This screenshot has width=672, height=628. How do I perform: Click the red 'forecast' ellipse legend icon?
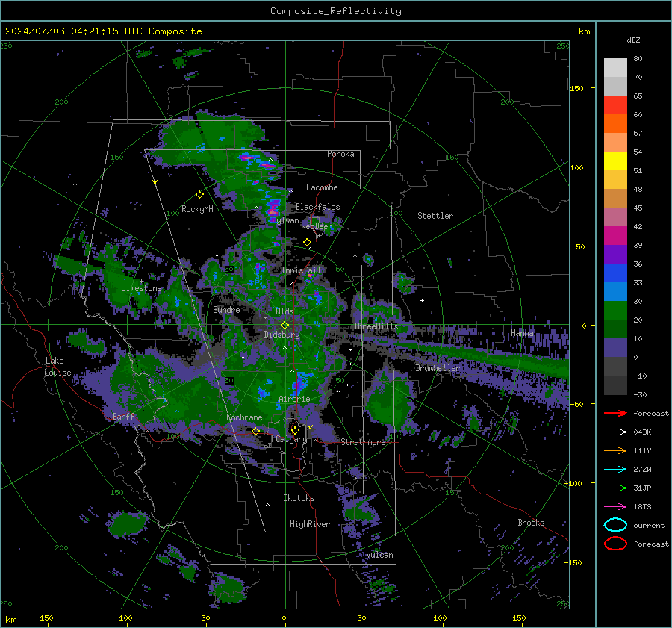point(615,544)
